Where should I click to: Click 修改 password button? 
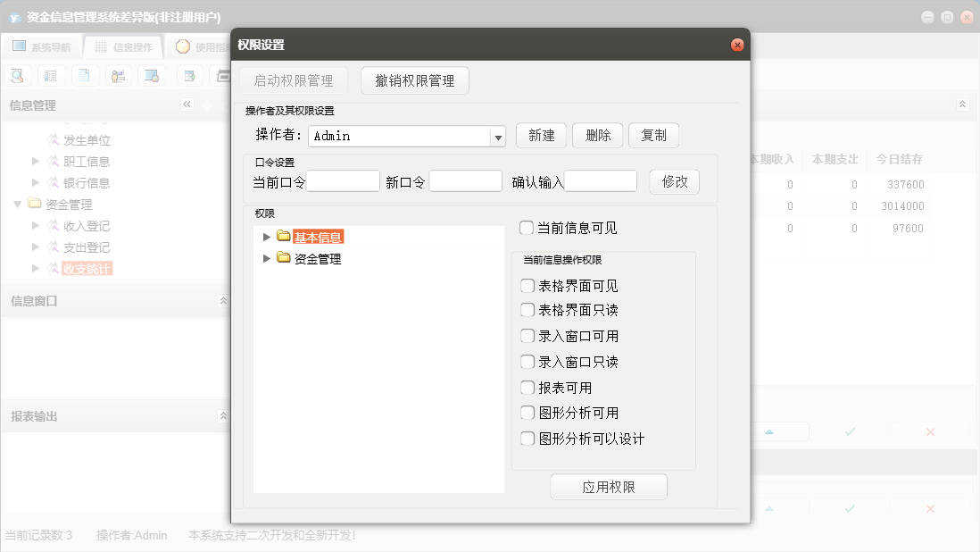click(675, 182)
